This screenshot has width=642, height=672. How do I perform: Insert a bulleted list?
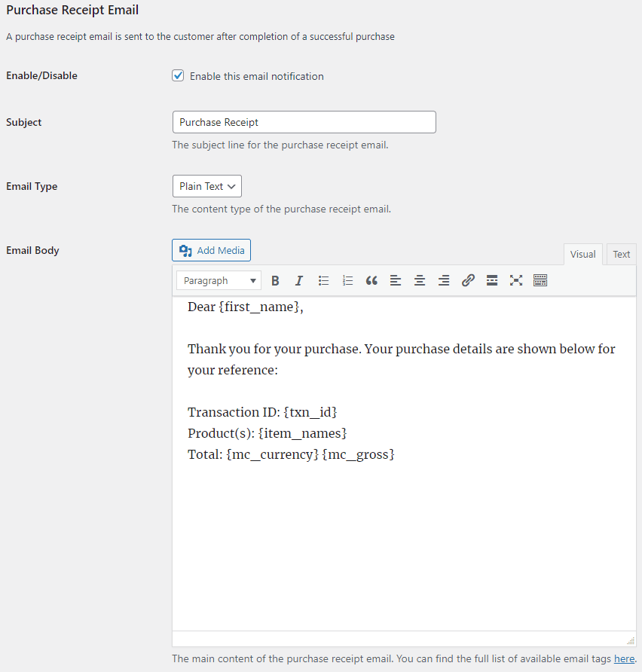coord(323,280)
